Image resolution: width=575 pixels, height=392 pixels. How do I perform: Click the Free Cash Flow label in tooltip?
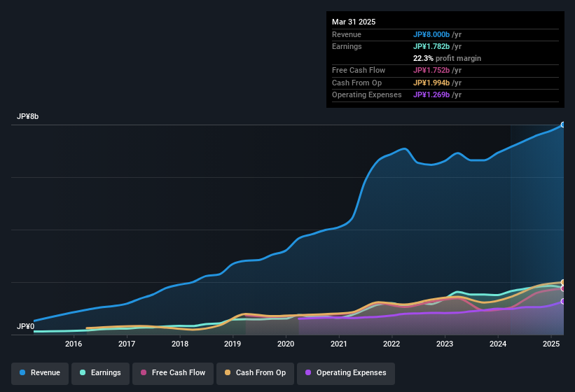pos(359,70)
